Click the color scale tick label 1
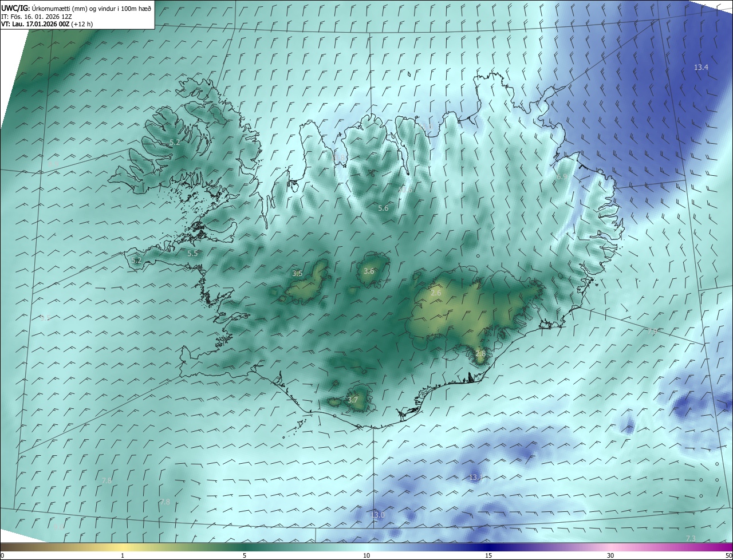 click(123, 555)
